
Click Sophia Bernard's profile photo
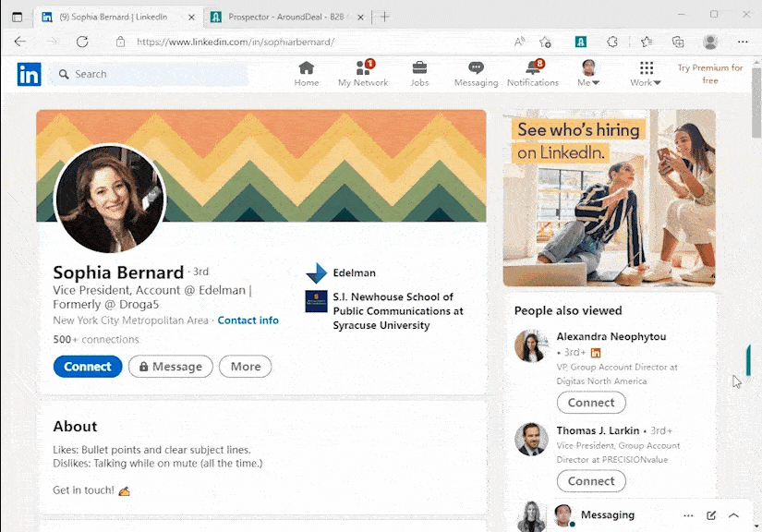click(x=110, y=199)
